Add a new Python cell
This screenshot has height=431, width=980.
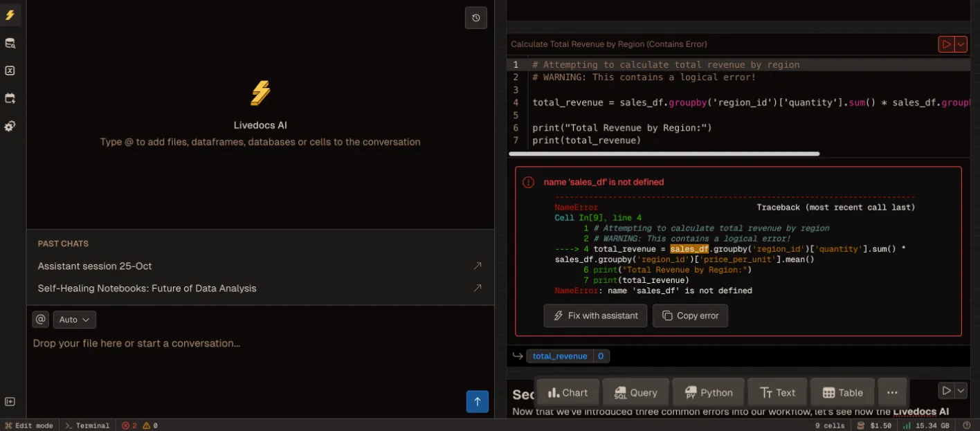pyautogui.click(x=708, y=392)
